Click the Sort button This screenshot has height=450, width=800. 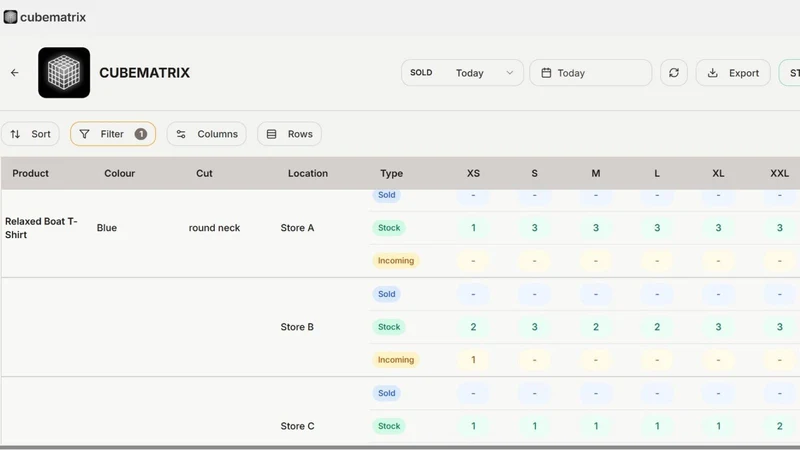point(30,134)
